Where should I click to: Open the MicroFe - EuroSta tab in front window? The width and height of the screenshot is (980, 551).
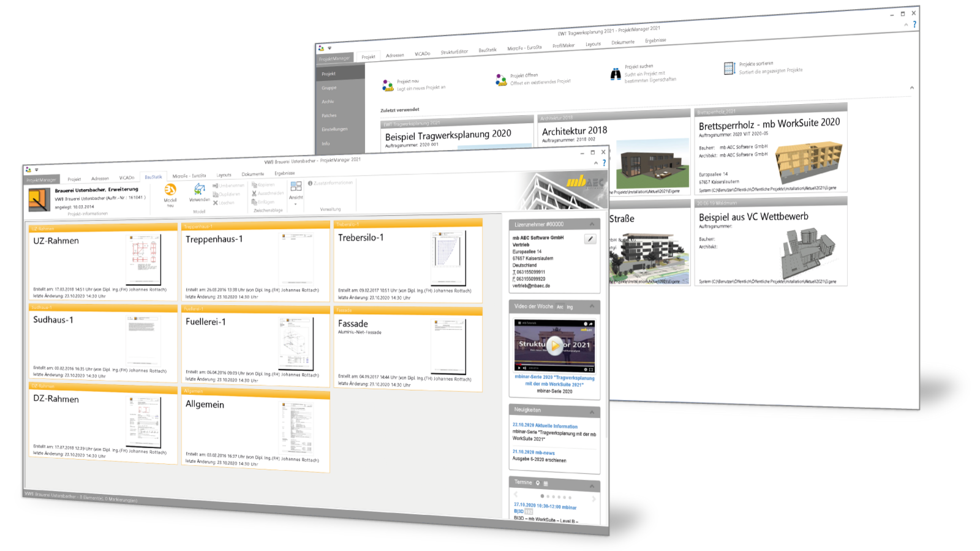[x=189, y=176]
